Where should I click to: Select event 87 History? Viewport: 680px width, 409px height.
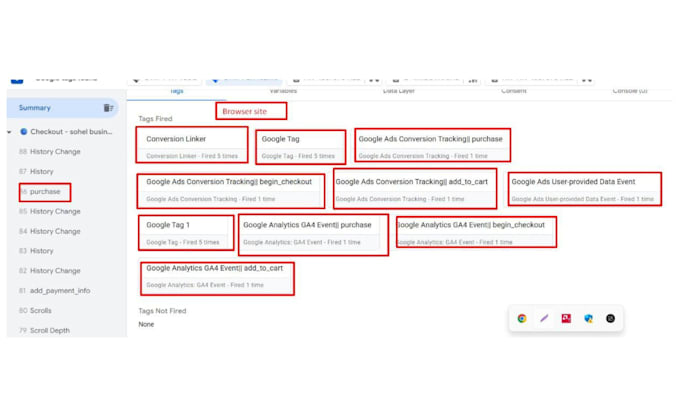click(x=36, y=171)
